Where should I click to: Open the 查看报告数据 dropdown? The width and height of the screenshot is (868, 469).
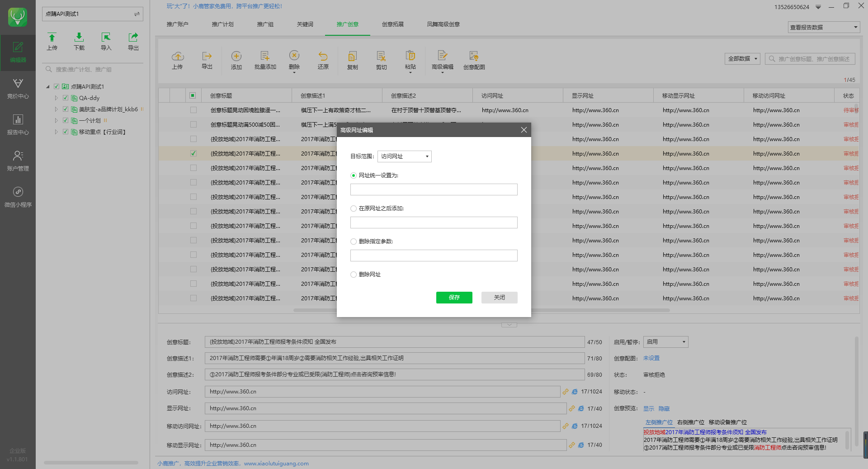pyautogui.click(x=824, y=27)
